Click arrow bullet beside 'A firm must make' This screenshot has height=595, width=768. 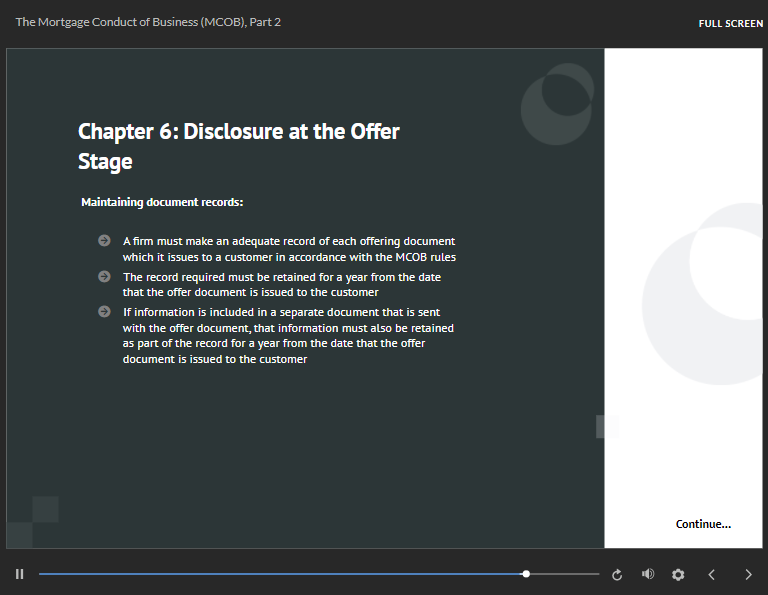coord(104,240)
